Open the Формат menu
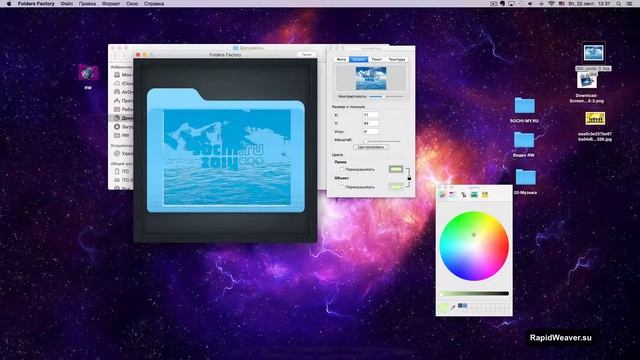Screen dimensions: 640x360 [111, 3]
